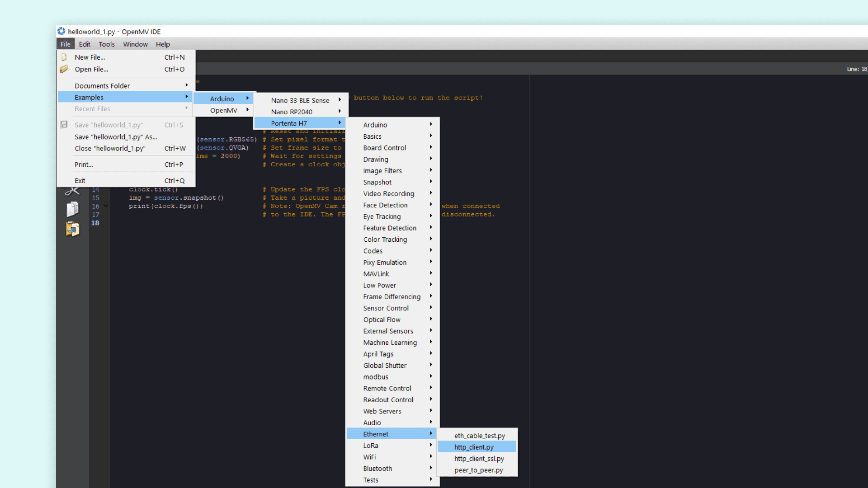Click the New File page icon
This screenshot has width=868, height=488.
64,57
